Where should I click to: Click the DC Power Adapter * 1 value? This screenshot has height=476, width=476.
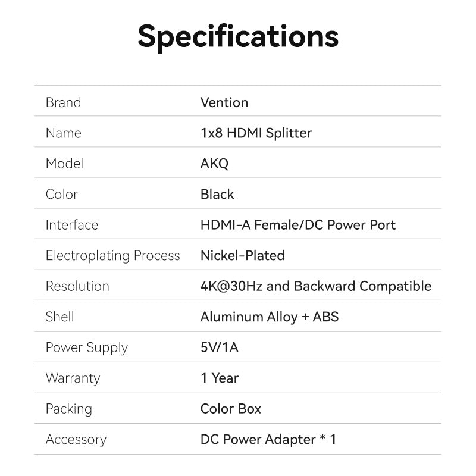tap(268, 440)
